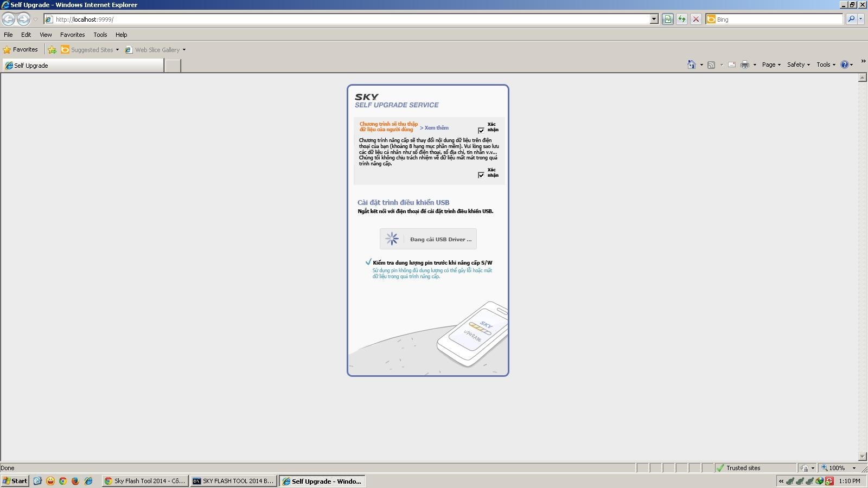Stop loading with the red X icon
The width and height of the screenshot is (868, 488).
(696, 20)
